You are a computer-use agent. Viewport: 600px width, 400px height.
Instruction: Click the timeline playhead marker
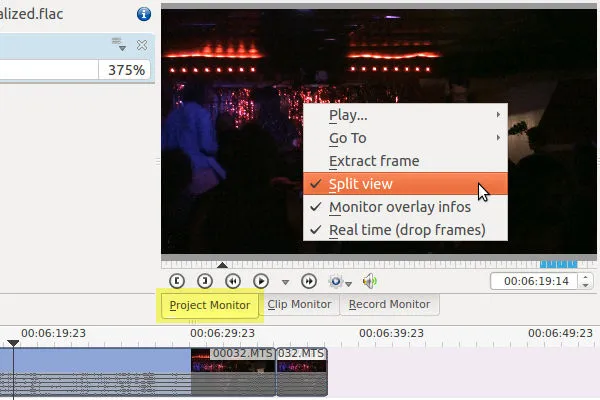tap(13, 343)
